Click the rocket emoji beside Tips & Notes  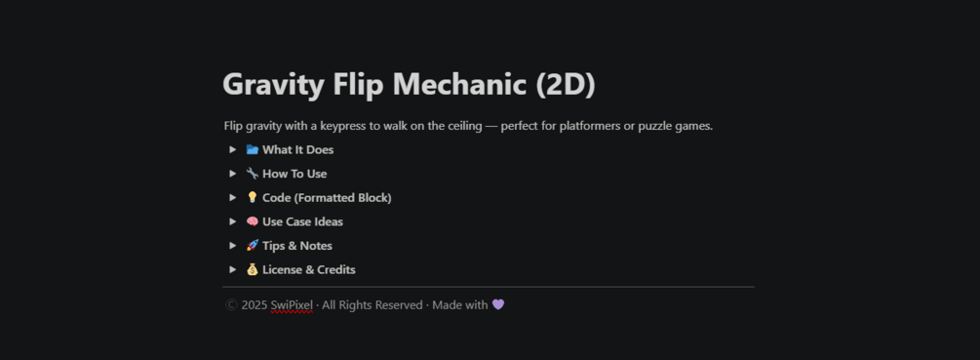tap(252, 246)
